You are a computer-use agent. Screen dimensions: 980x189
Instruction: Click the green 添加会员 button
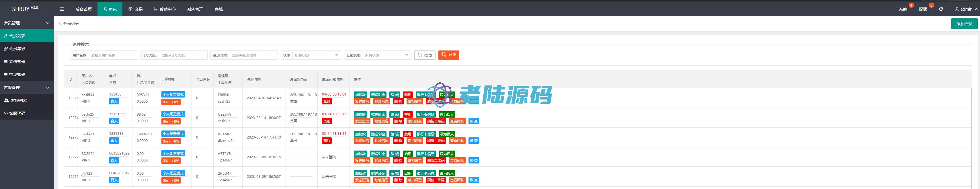tap(964, 24)
